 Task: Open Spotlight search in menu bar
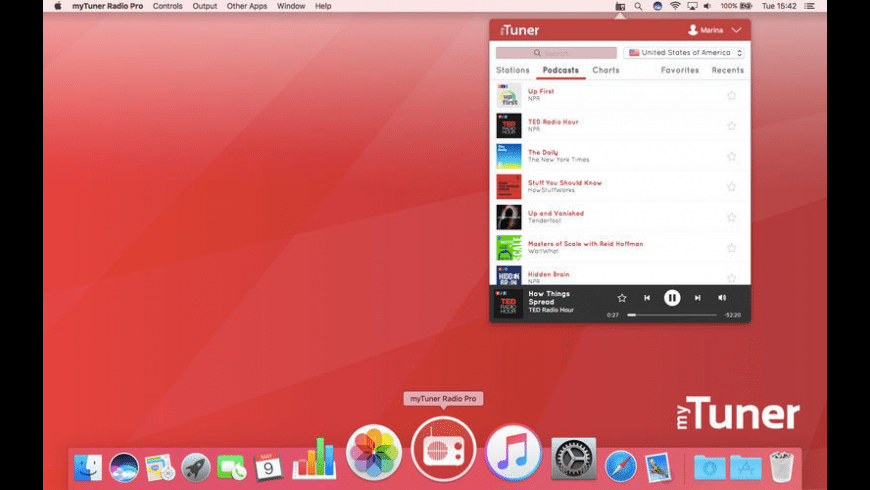click(x=639, y=6)
